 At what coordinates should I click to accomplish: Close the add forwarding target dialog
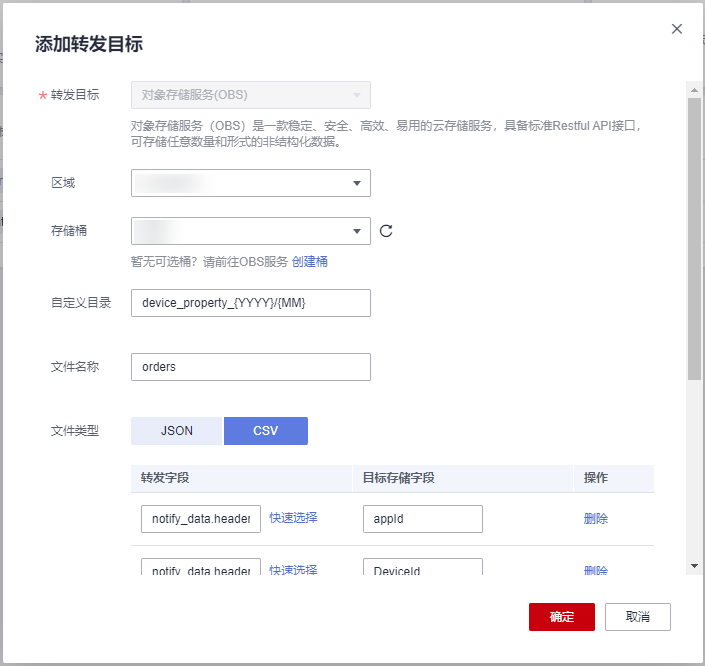point(677,29)
